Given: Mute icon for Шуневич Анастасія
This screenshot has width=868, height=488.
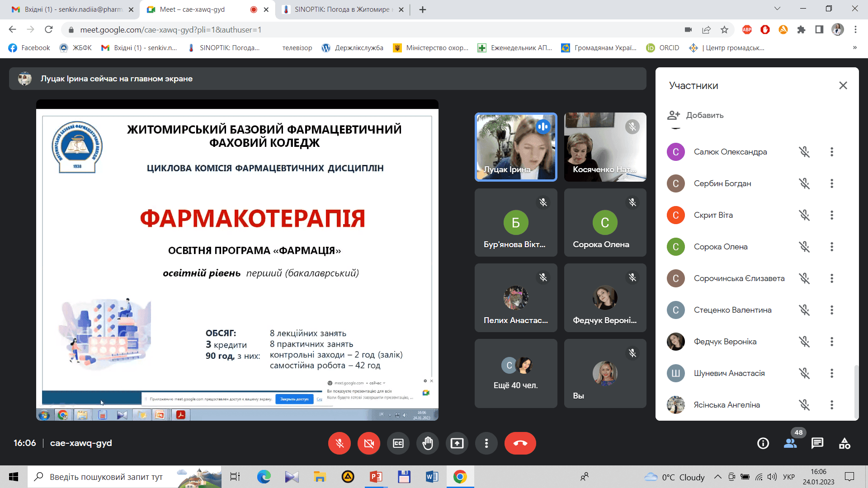Looking at the screenshot, I should (804, 373).
